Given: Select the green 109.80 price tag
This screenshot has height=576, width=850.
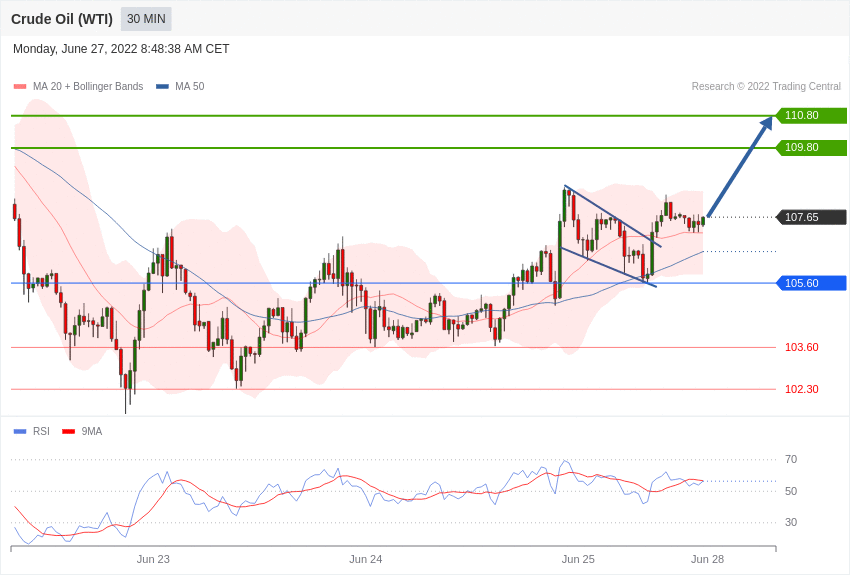Looking at the screenshot, I should coord(811,148).
